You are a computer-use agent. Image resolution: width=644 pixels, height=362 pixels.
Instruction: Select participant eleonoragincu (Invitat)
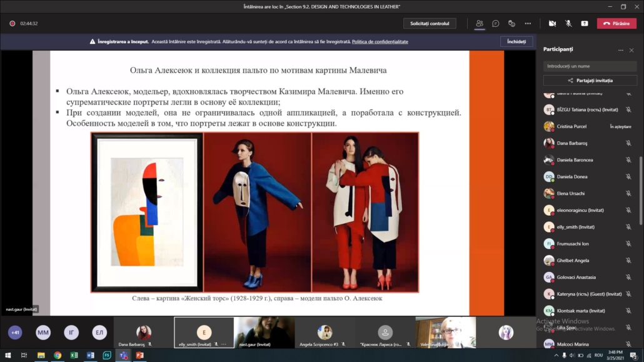pos(590,210)
